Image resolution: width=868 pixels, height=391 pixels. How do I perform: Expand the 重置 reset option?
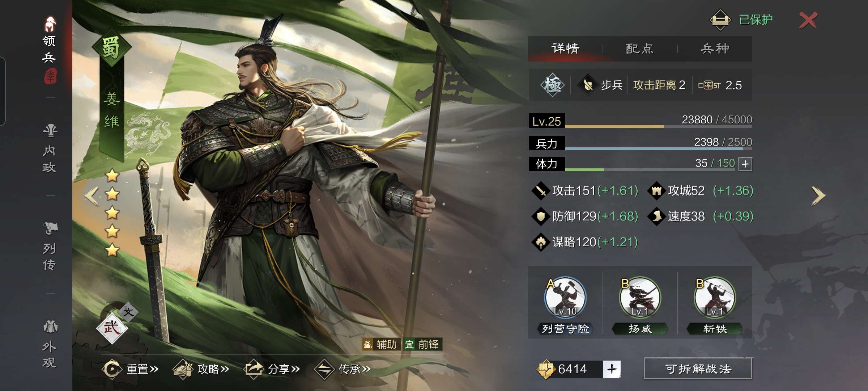click(x=130, y=369)
